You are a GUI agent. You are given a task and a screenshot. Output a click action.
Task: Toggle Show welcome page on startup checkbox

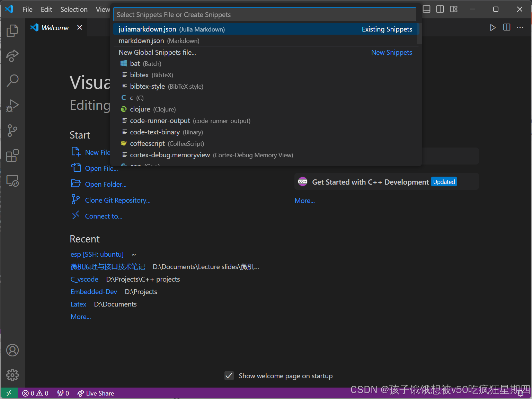tap(229, 376)
